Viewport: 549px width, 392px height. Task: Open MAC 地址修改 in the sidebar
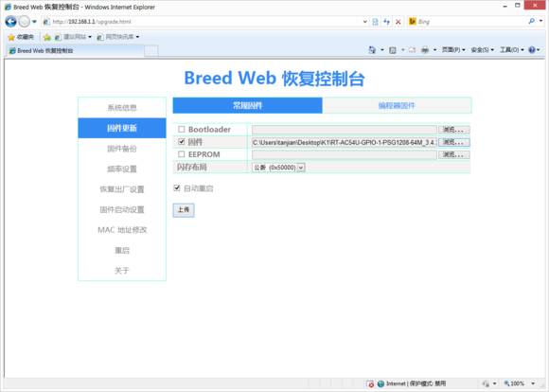[x=122, y=230]
